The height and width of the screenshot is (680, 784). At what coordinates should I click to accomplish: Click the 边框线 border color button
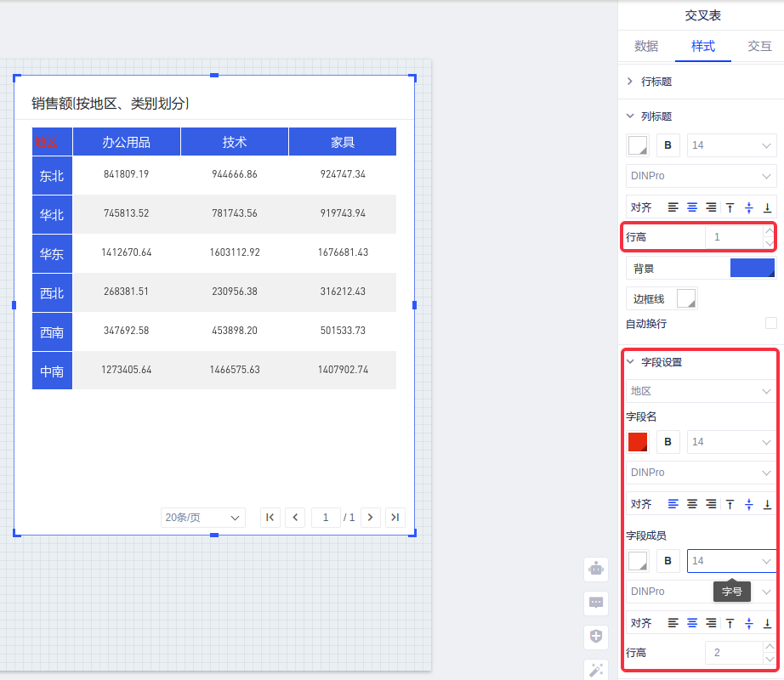pyautogui.click(x=685, y=298)
